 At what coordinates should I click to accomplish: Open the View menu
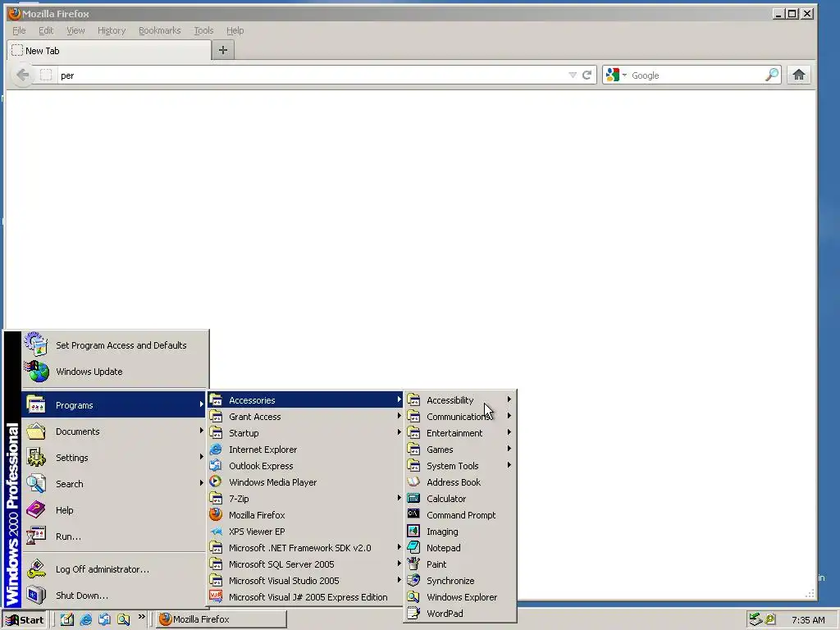[75, 30]
